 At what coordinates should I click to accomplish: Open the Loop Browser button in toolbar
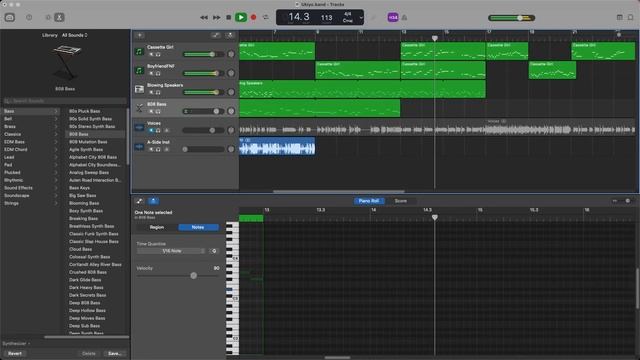coord(631,17)
